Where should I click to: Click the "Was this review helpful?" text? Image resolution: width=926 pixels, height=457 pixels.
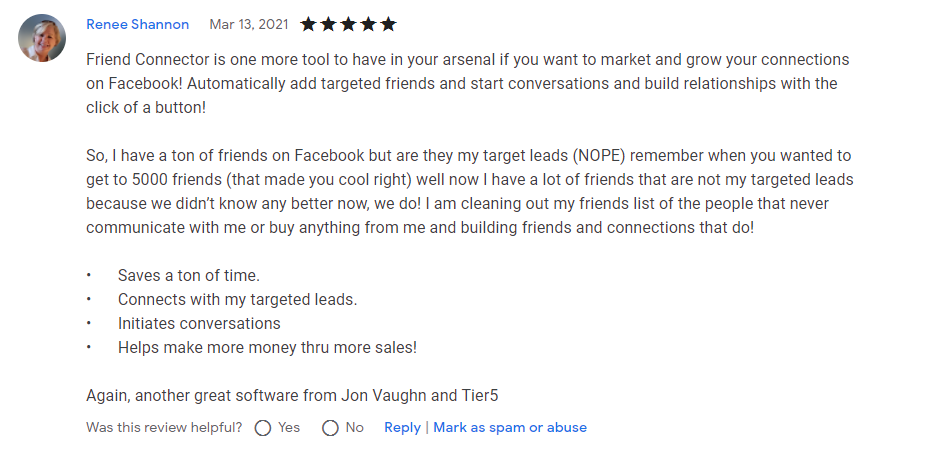164,427
